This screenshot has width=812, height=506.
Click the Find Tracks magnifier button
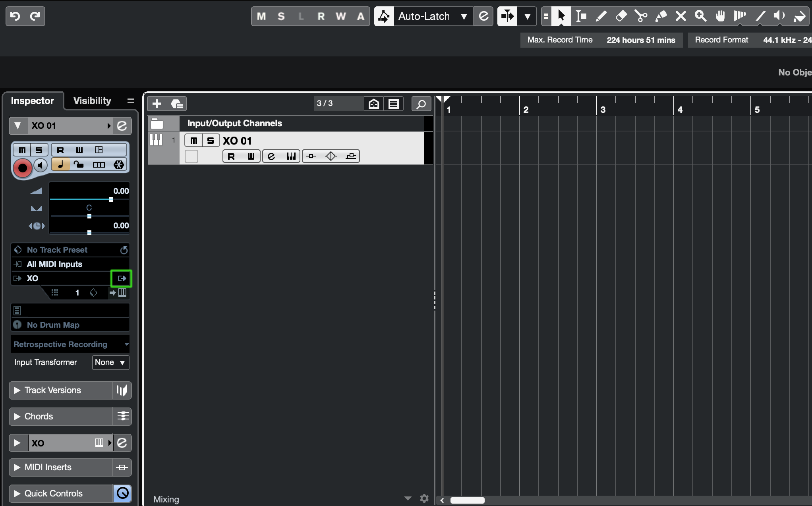point(421,104)
